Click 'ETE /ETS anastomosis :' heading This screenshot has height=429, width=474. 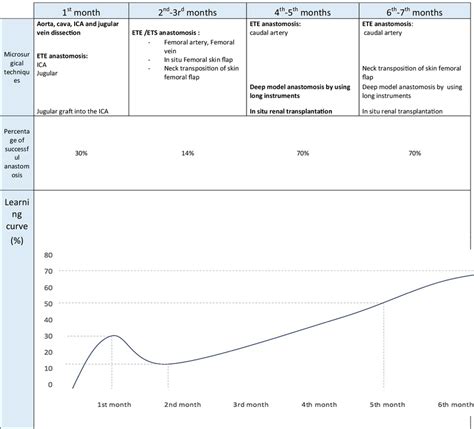[166, 33]
